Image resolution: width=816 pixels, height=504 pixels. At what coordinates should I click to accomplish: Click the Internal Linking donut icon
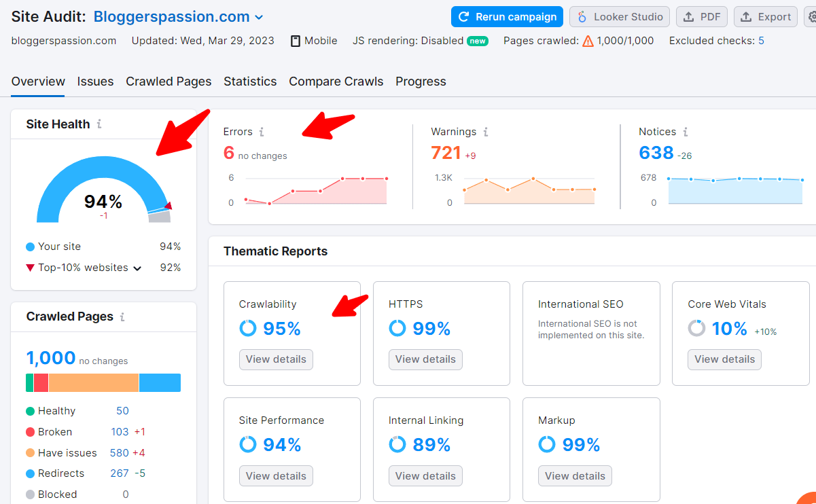coord(397,445)
